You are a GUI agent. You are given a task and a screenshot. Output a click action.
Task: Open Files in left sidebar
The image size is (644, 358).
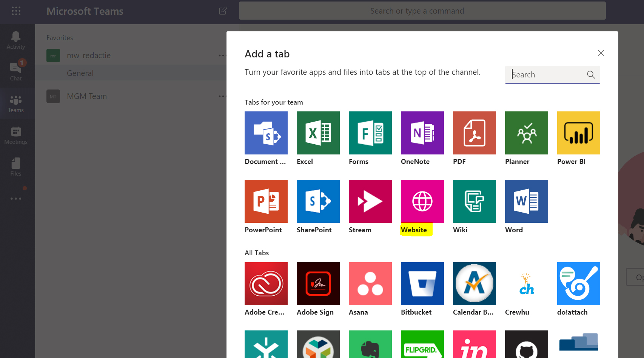16,167
